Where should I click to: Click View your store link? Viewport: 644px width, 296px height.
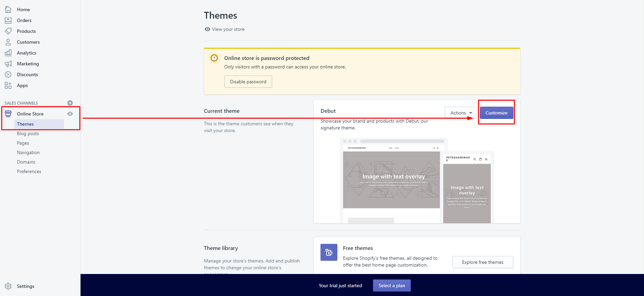coord(228,29)
